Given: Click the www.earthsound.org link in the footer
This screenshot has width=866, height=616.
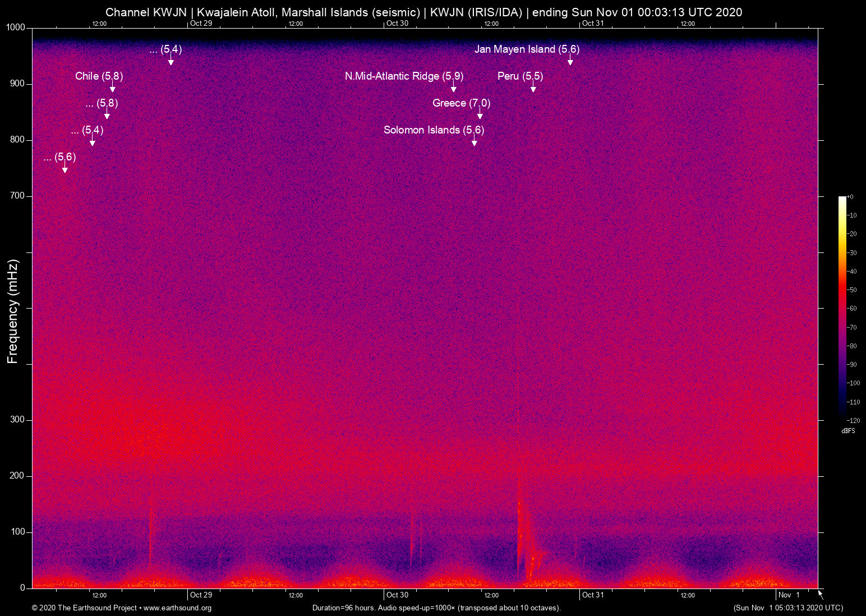Looking at the screenshot, I should coord(177,608).
